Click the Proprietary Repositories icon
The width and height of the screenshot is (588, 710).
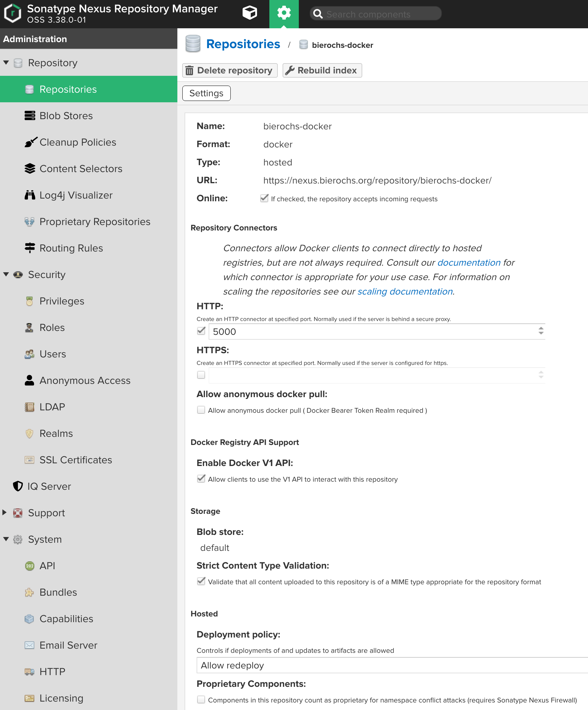coord(29,221)
